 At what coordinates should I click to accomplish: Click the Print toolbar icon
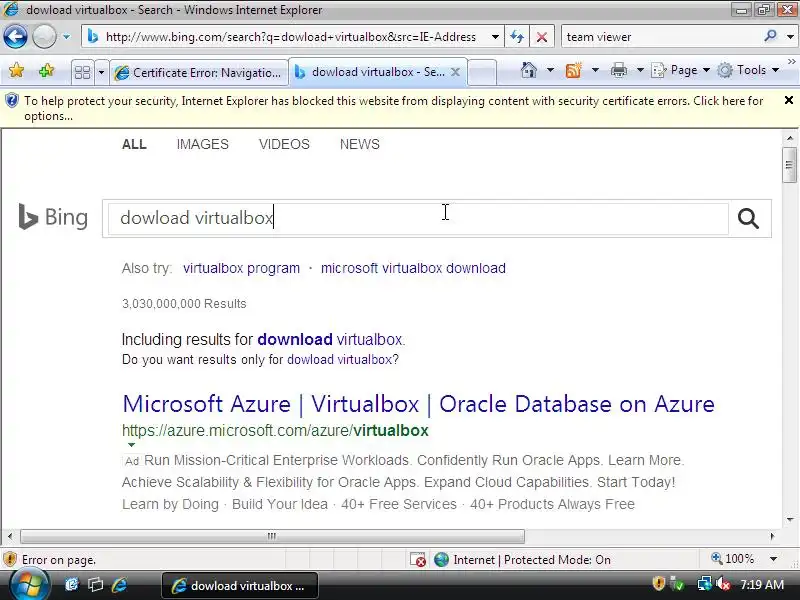pyautogui.click(x=618, y=70)
